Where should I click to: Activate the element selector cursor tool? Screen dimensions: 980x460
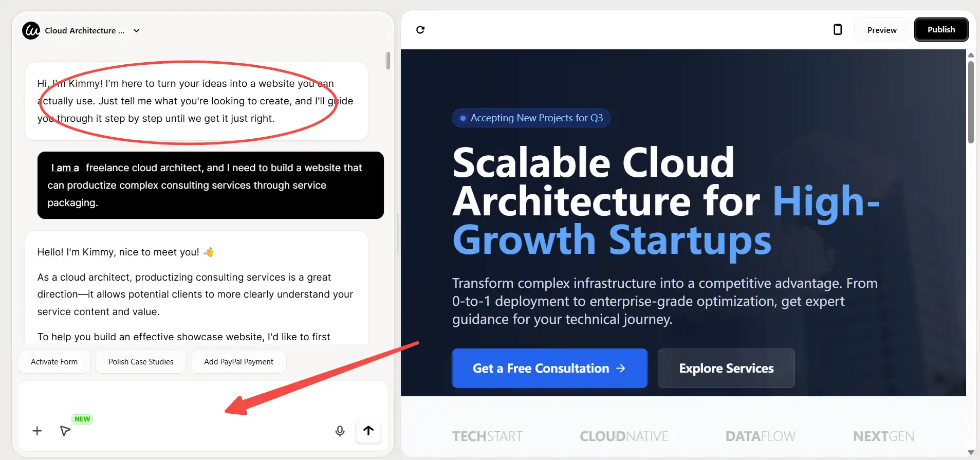tap(65, 431)
